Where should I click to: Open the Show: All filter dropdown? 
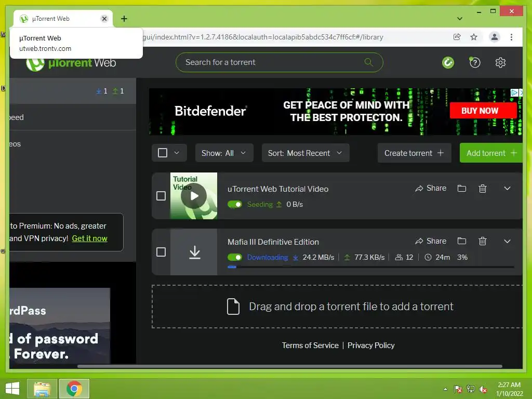click(224, 153)
